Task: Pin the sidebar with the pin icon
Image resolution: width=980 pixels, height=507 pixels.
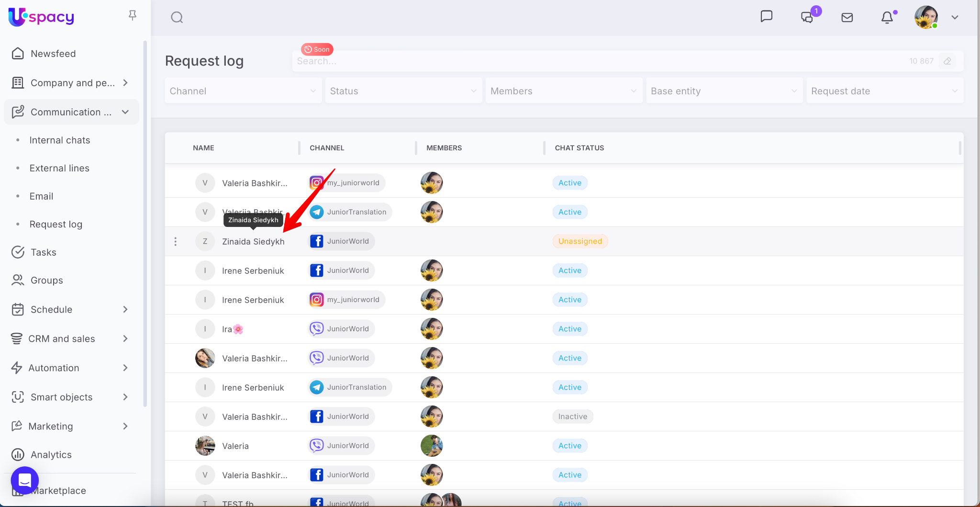Action: point(133,16)
